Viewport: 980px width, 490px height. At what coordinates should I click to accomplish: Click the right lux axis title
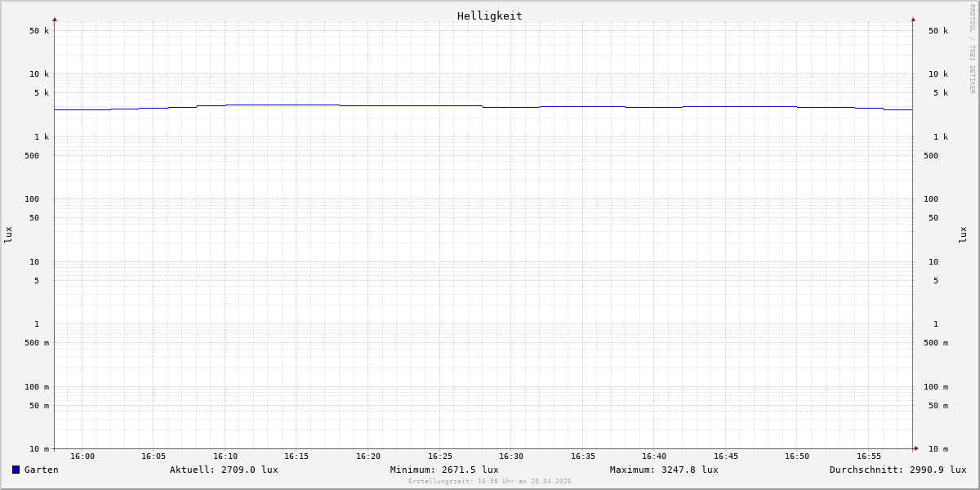tap(963, 235)
